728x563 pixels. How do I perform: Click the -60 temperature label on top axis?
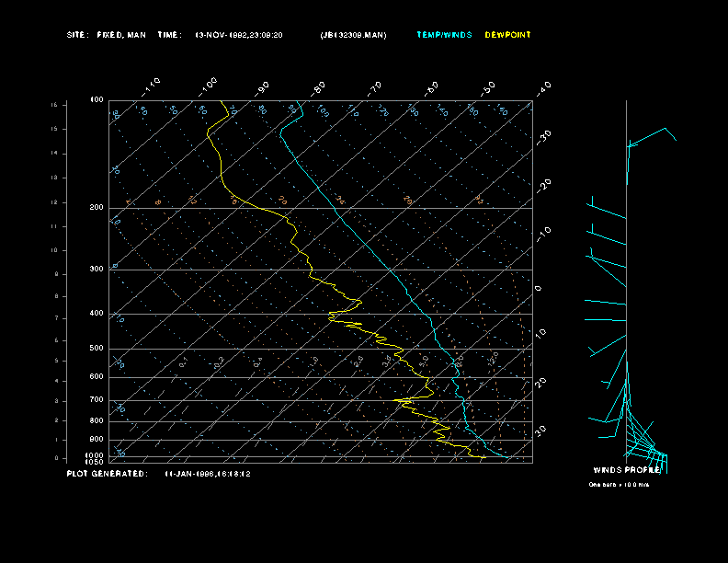[431, 88]
